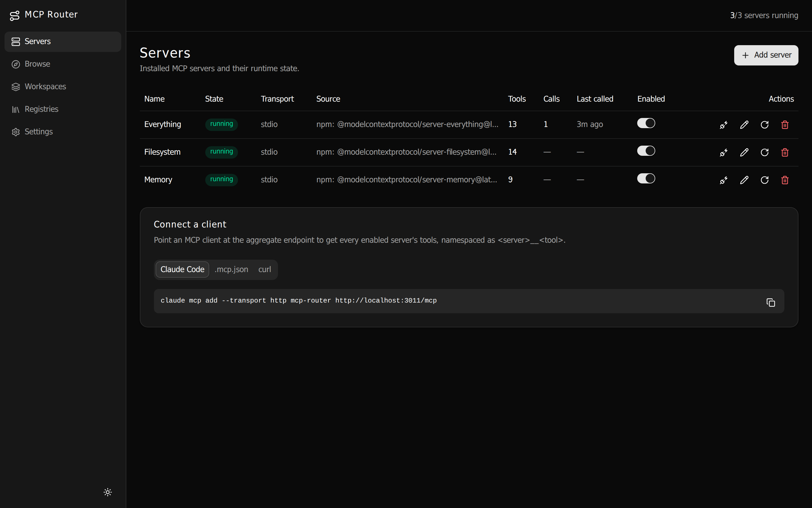
Task: Open the Servers sidebar page
Action: click(63, 42)
